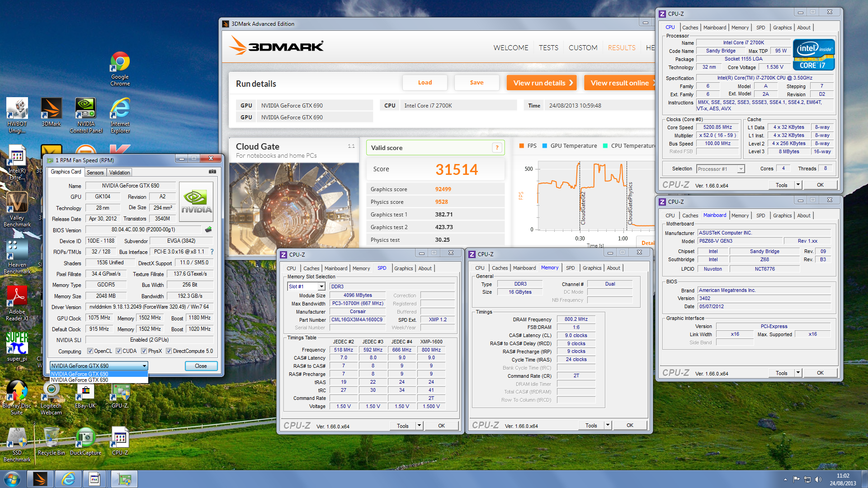Viewport: 868px width, 488px height.
Task: Switch to Sensors tab in GPU-Z
Action: point(95,173)
